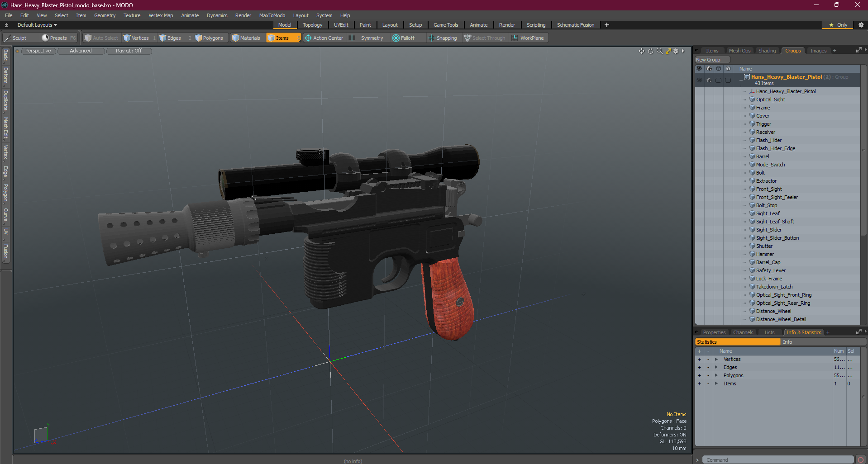The height and width of the screenshot is (464, 868).
Task: Select Items selection mode
Action: 283,38
